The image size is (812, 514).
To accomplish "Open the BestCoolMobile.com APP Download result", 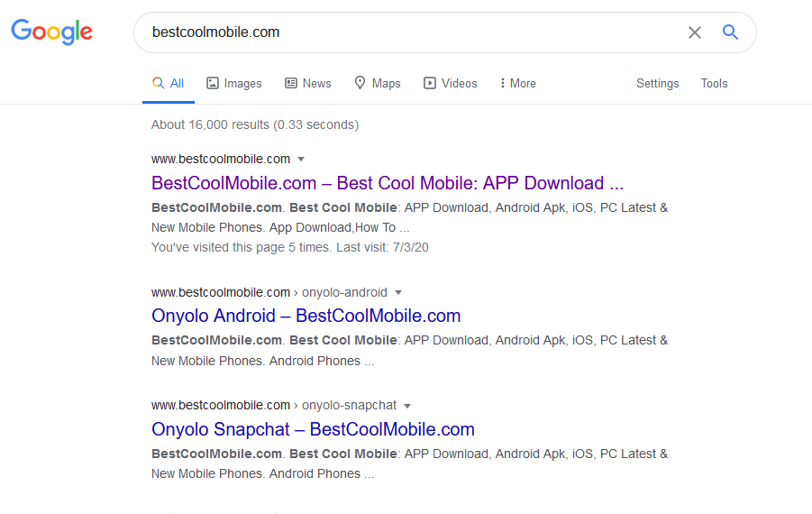I will [388, 183].
